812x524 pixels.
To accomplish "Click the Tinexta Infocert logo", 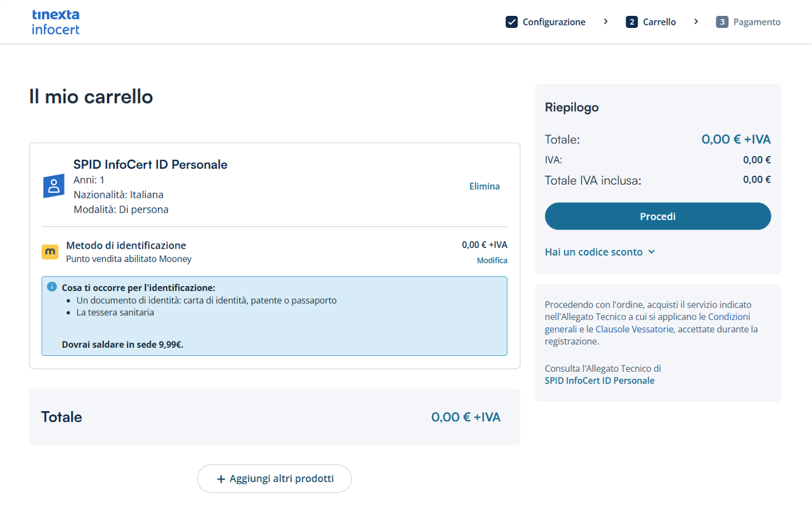I will point(56,22).
